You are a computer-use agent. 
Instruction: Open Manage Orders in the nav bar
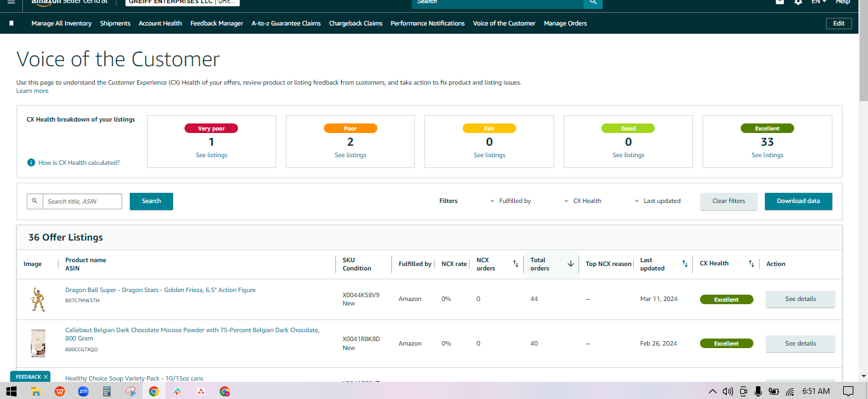pos(565,24)
